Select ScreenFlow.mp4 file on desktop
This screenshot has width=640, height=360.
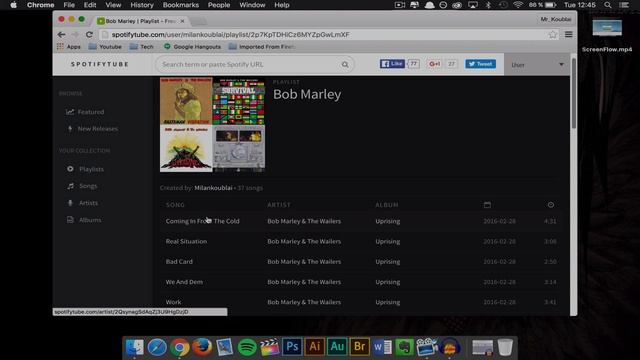click(x=607, y=36)
